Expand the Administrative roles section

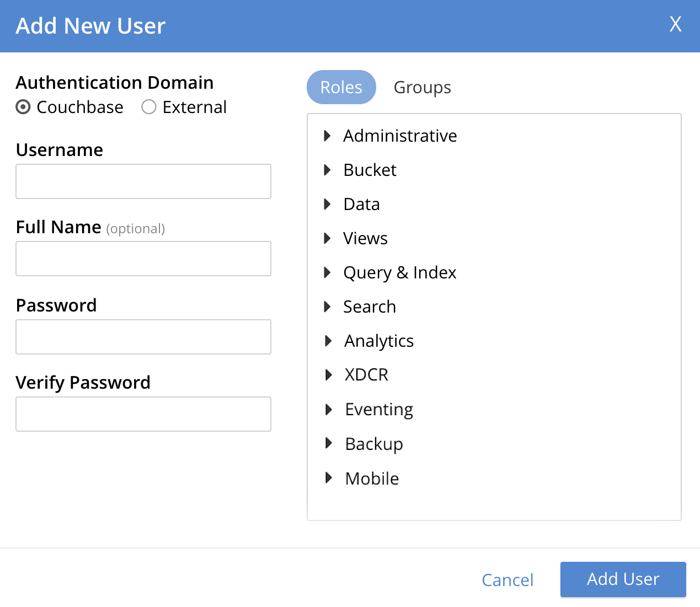[328, 136]
